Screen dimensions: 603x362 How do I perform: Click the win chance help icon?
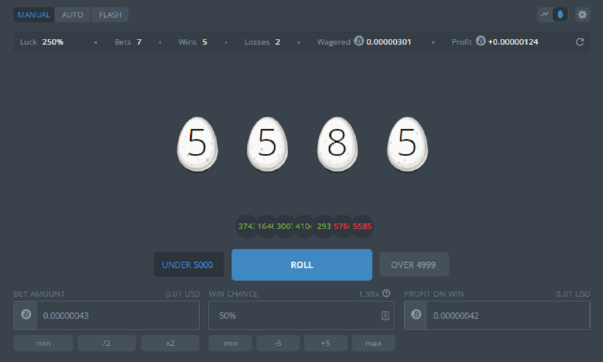(x=386, y=293)
